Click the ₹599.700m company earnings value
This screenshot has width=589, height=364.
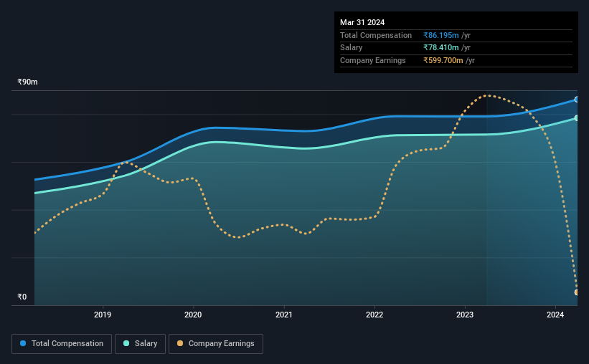[x=443, y=60]
